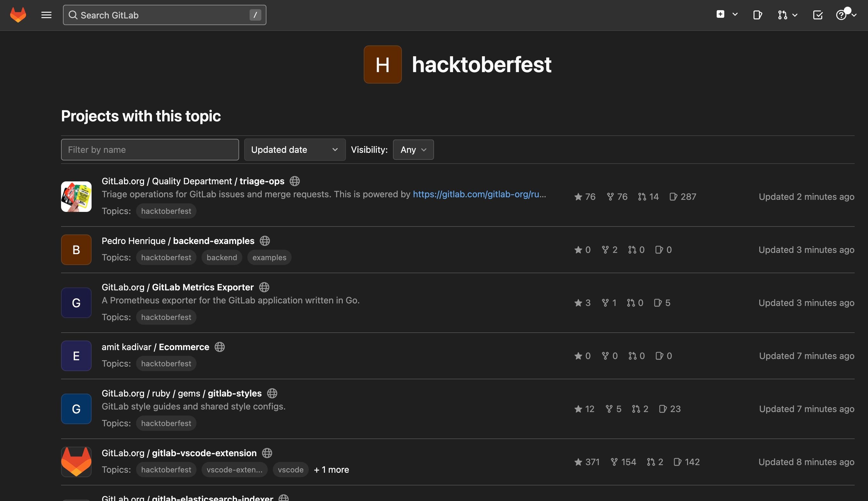Click the B avatar of backend-examples
The image size is (868, 501).
tap(76, 249)
